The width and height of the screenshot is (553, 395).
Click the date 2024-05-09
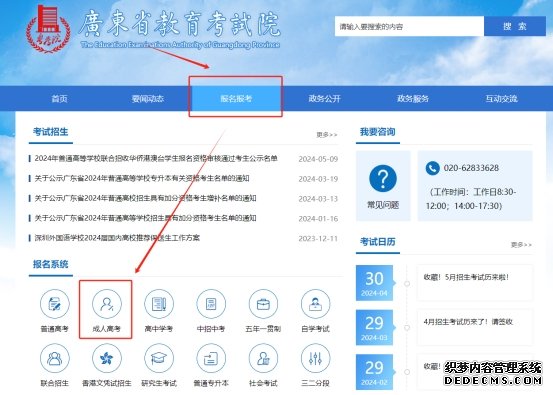coord(318,159)
